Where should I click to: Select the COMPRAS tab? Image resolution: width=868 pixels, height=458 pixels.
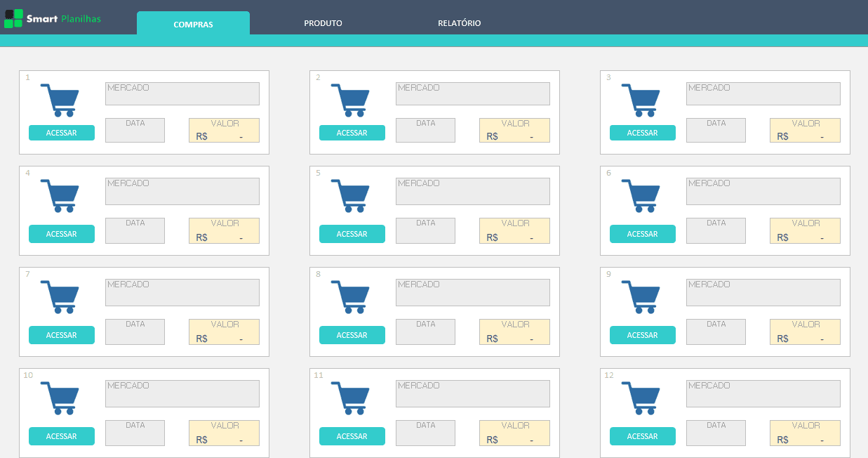pyautogui.click(x=193, y=25)
